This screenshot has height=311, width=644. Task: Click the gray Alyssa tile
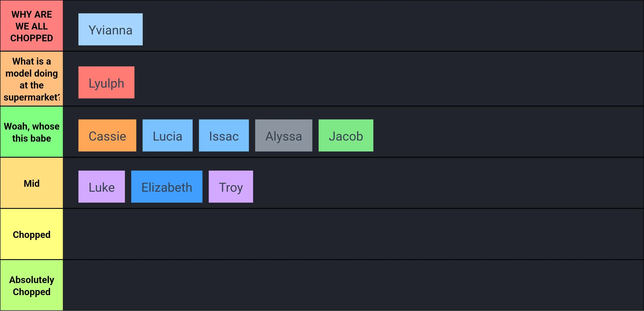tap(284, 135)
